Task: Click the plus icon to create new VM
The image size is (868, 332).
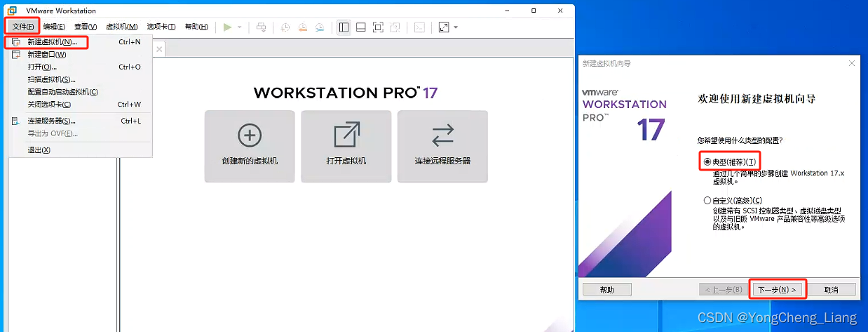Action: [250, 135]
